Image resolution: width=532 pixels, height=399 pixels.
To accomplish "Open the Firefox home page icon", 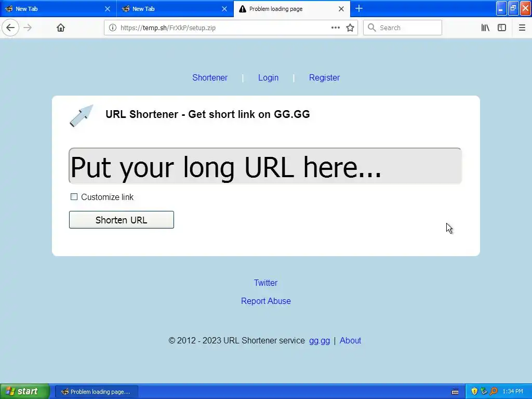I will [x=61, y=28].
